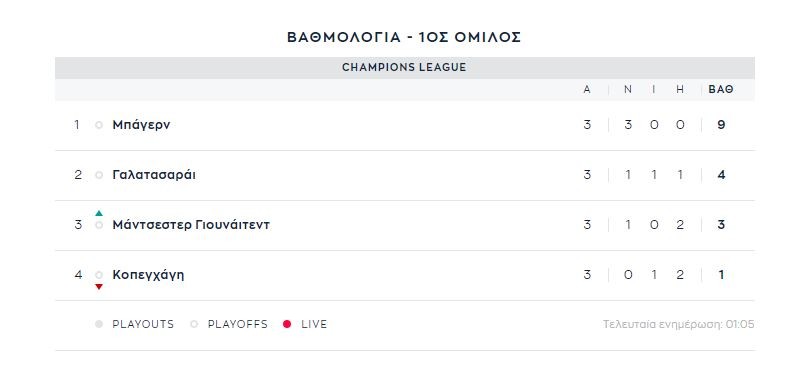
Task: Open the Κοπεγχάγη team link
Action: pos(148,275)
